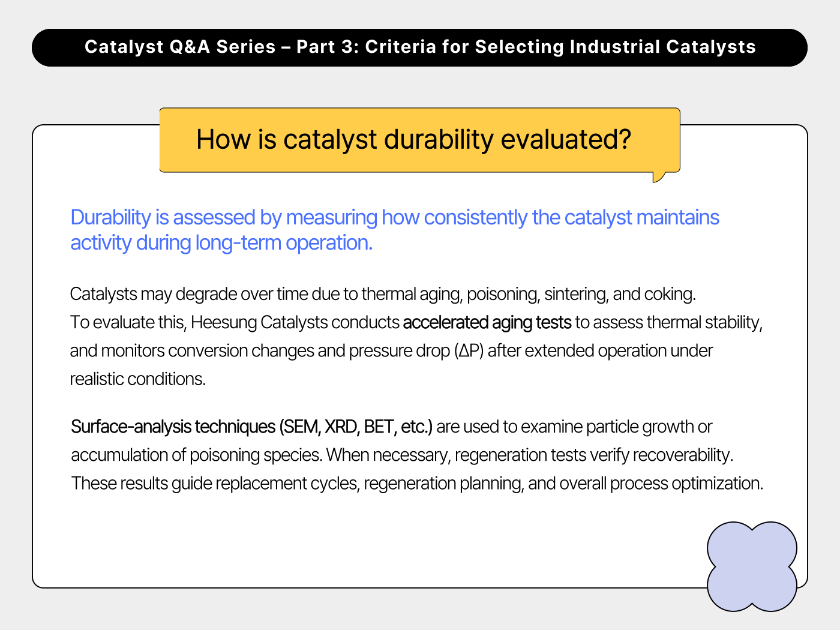Image resolution: width=840 pixels, height=630 pixels.
Task: Click "activity during long-term operation." blue text
Action: pos(221,243)
